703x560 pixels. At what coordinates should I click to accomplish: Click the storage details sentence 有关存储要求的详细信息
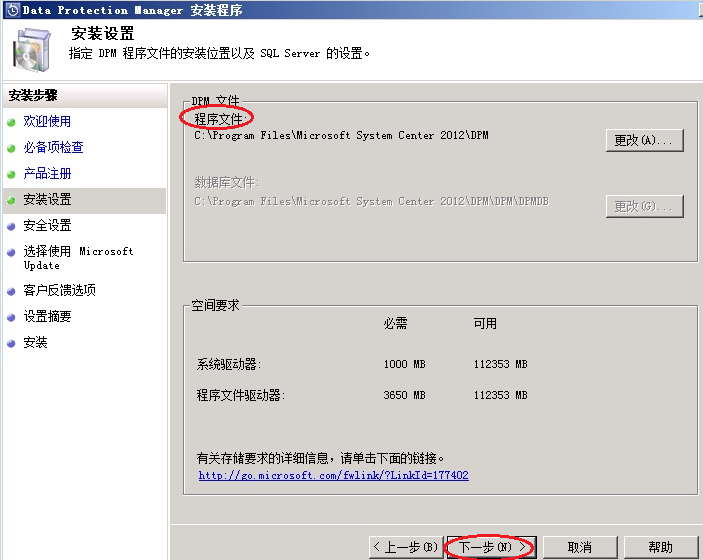click(320, 458)
